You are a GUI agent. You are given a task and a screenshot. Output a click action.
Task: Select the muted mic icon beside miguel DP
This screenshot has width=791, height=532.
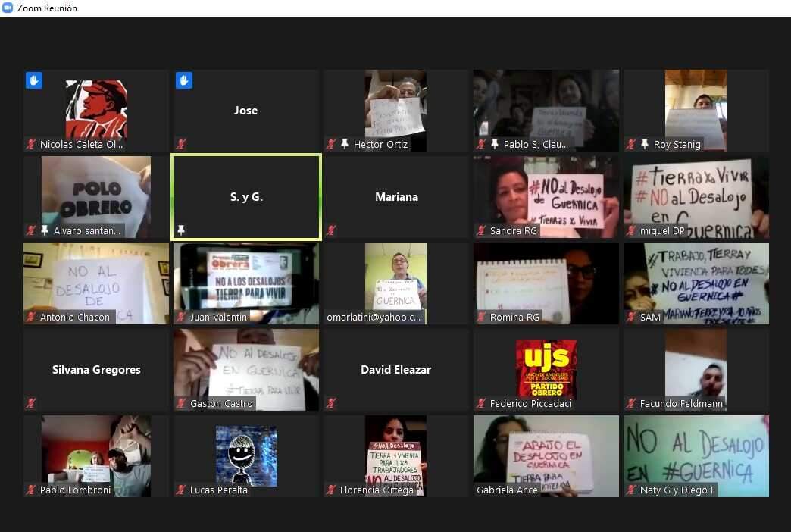tap(632, 230)
